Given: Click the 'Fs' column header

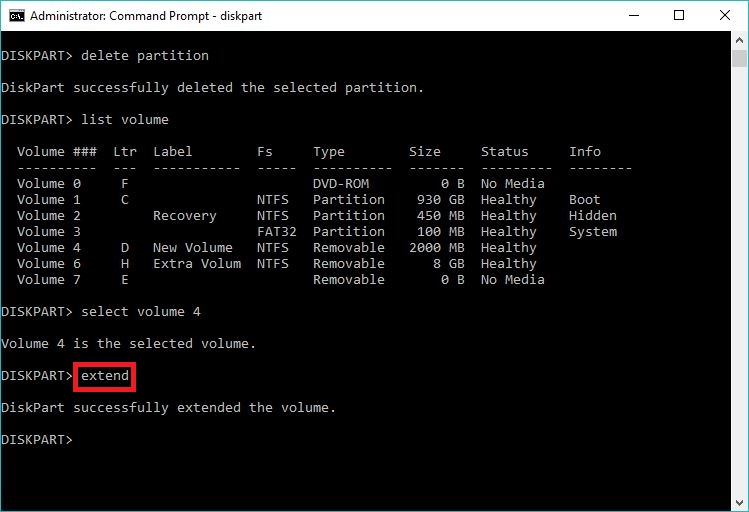Looking at the screenshot, I should click(265, 152).
